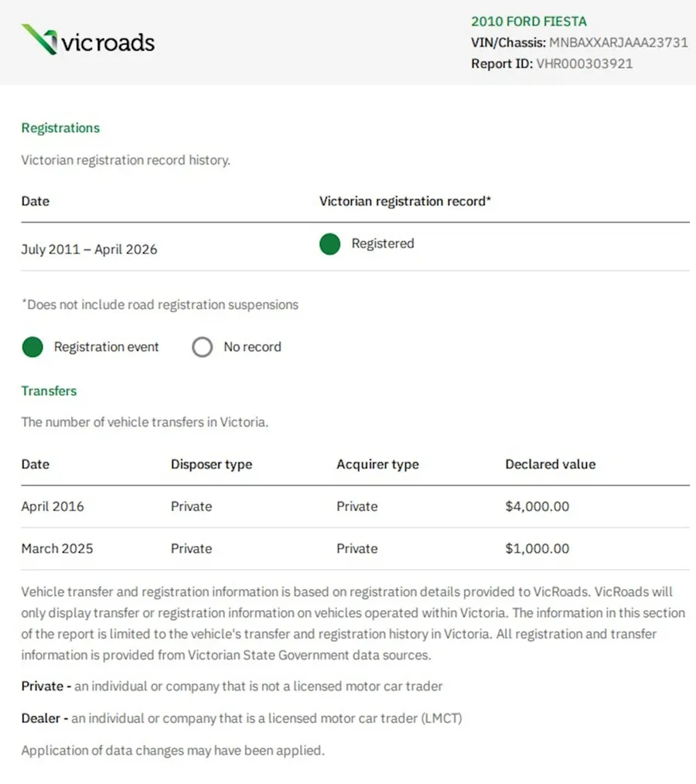This screenshot has height=784, width=696.
Task: Click the empty No record legend circle
Action: [202, 347]
